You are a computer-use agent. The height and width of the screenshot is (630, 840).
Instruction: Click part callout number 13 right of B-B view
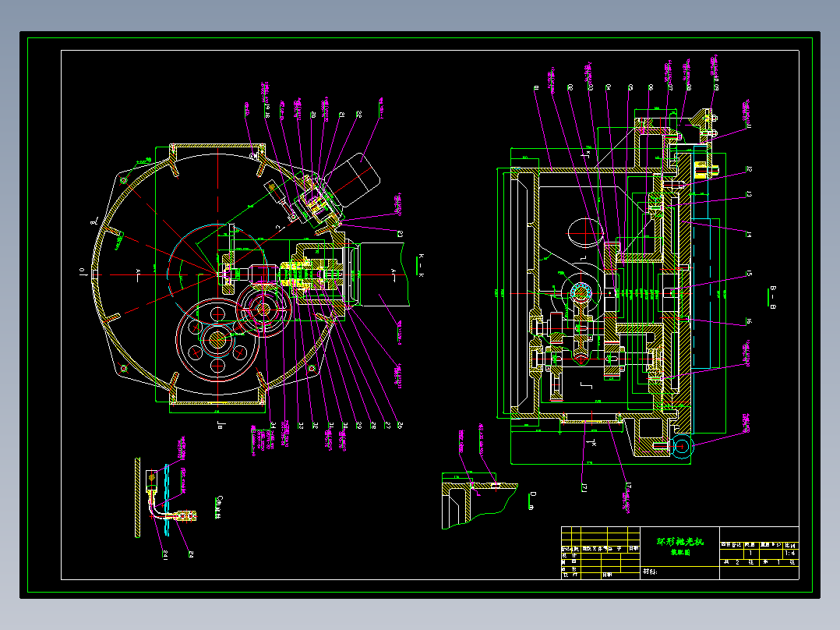coord(749,194)
